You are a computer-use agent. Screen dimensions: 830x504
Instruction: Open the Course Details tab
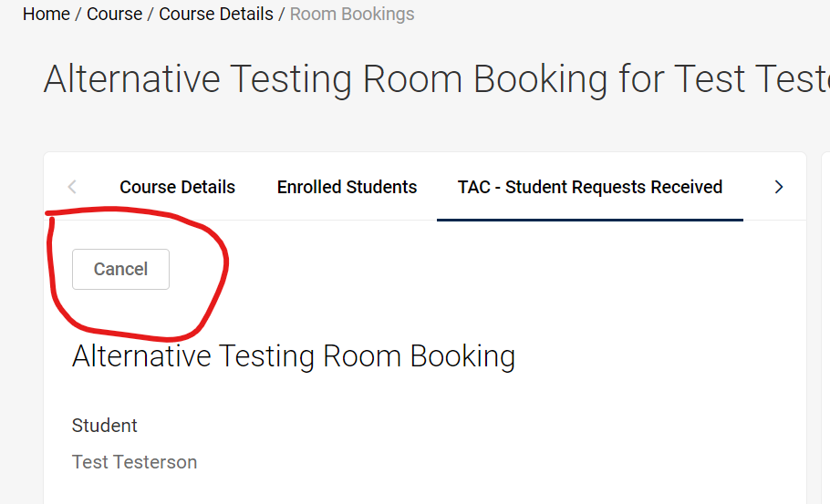[x=177, y=187]
